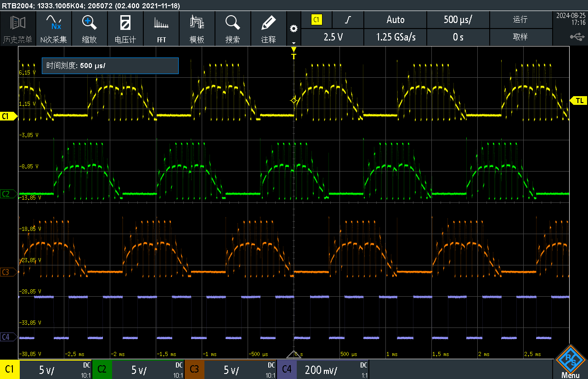
Task: Open the 500 µs/ timebase setting
Action: click(458, 20)
